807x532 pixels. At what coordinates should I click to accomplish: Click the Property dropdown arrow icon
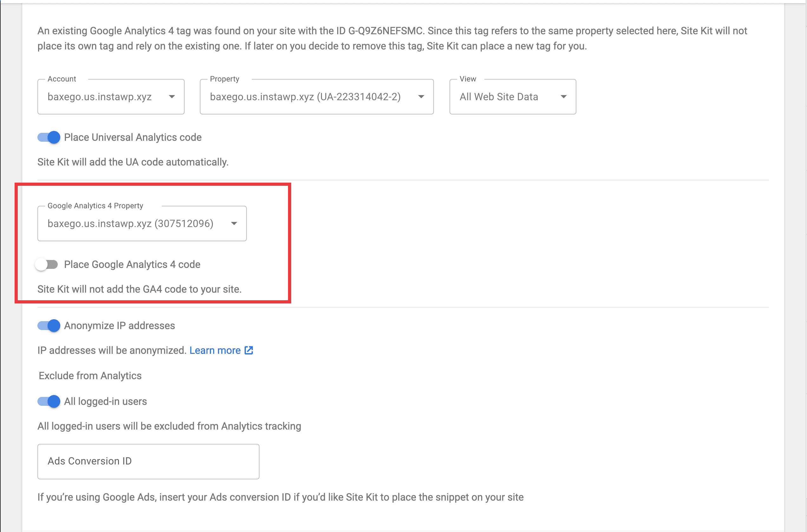tap(421, 97)
